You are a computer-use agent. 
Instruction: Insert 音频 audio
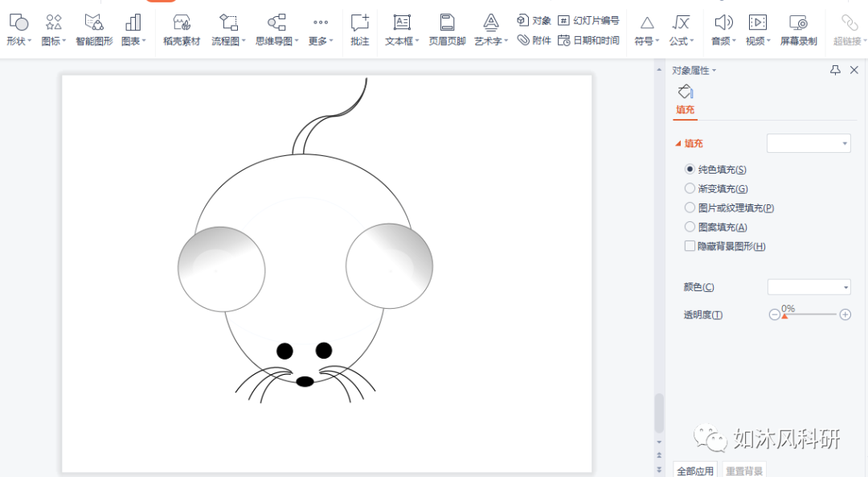pos(723,30)
